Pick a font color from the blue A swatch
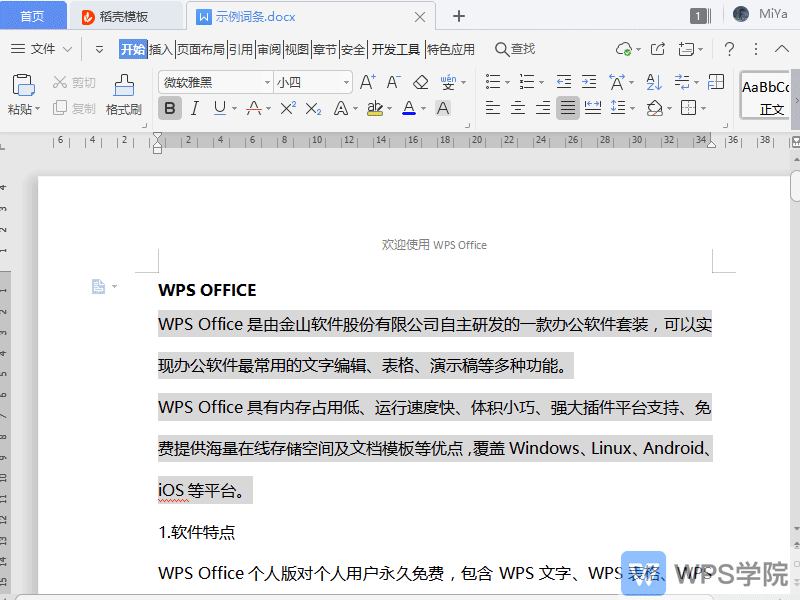The width and height of the screenshot is (800, 600). point(410,108)
